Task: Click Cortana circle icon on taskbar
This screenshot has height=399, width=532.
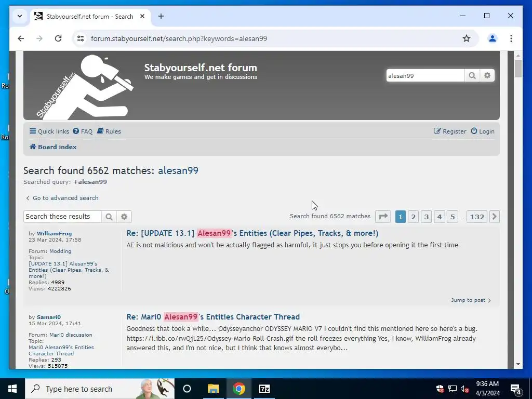Action: point(187,389)
